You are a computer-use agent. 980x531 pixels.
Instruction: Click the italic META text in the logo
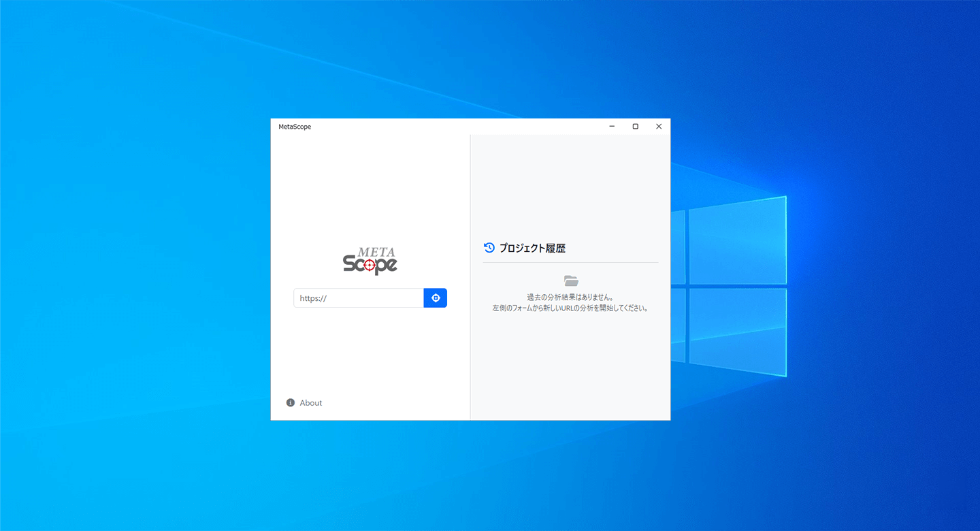point(376,252)
